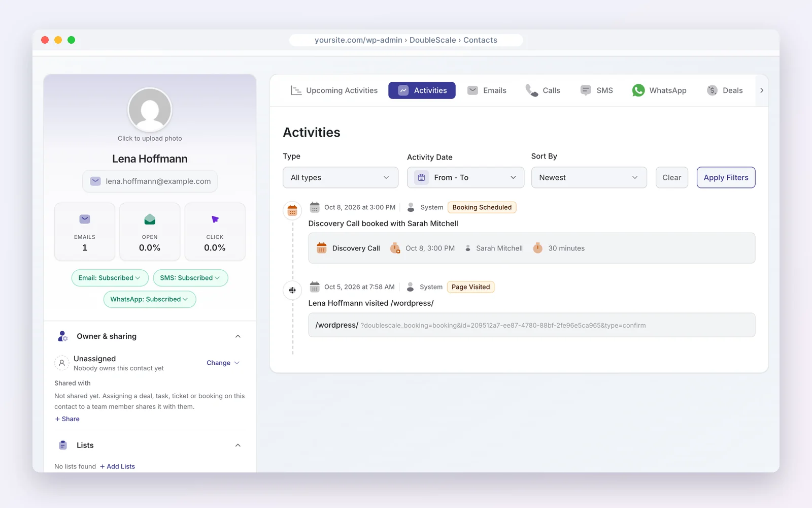Click the lena.hoffmann@example.com email chip
Screen dimensions: 812x508
150,181
